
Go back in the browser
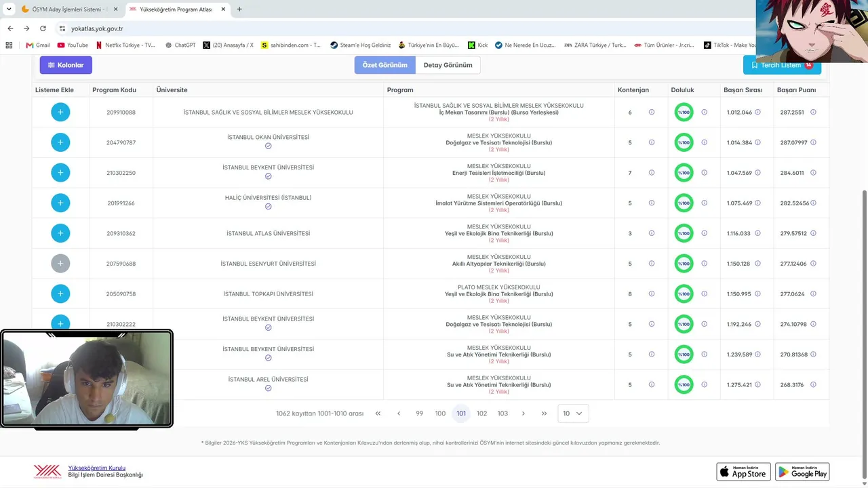click(x=10, y=28)
